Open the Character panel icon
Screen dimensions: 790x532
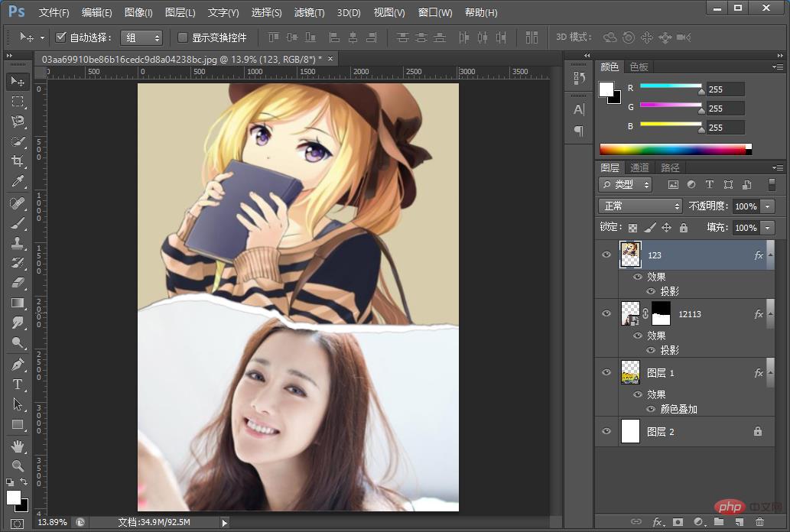click(x=579, y=109)
